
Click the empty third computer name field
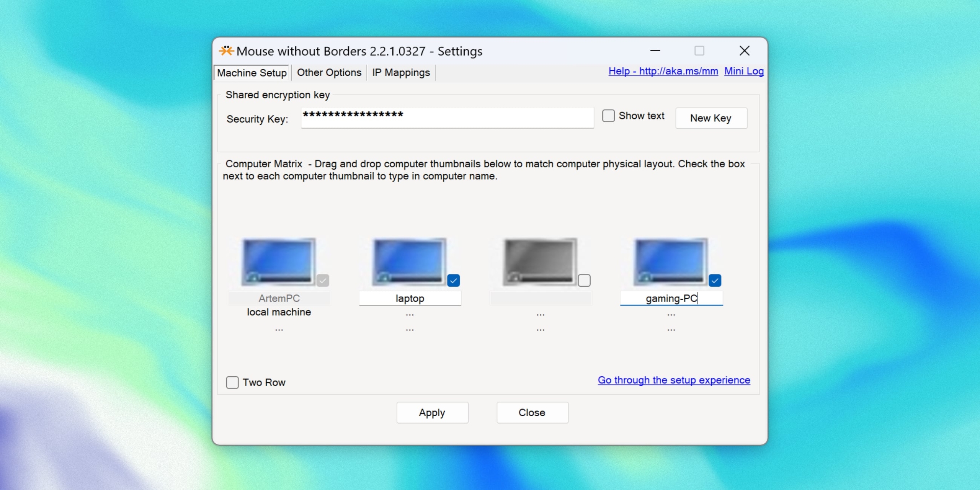click(541, 298)
